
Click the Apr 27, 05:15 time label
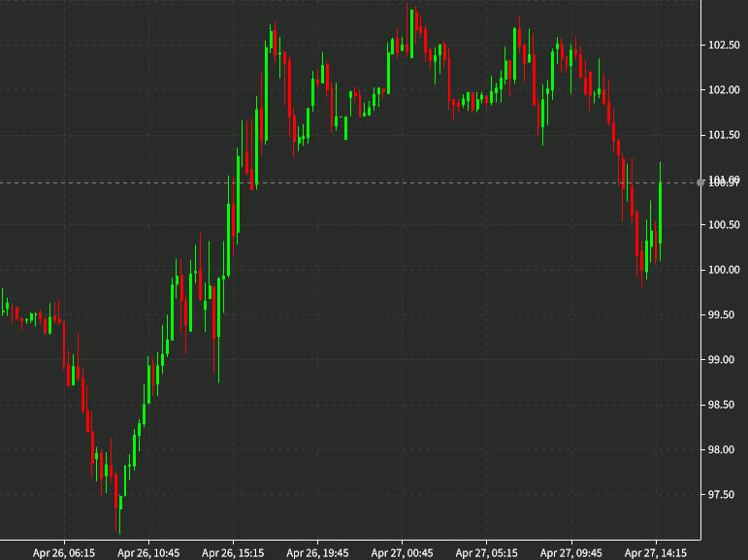click(487, 553)
